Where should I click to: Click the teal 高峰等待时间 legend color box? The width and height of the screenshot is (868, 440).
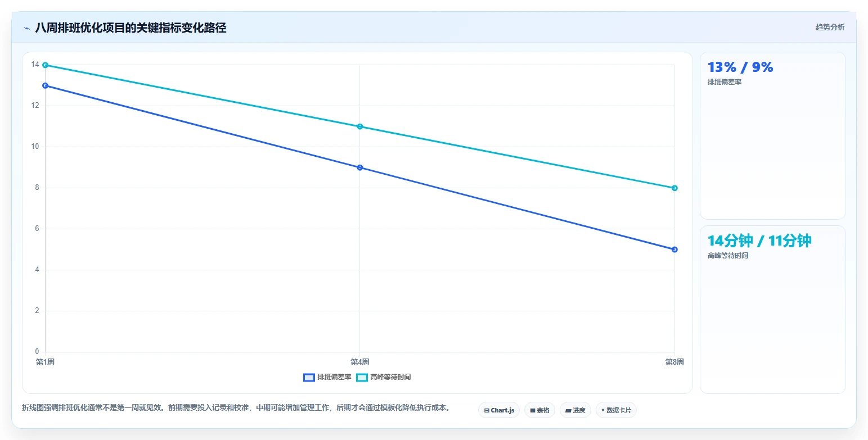(362, 378)
